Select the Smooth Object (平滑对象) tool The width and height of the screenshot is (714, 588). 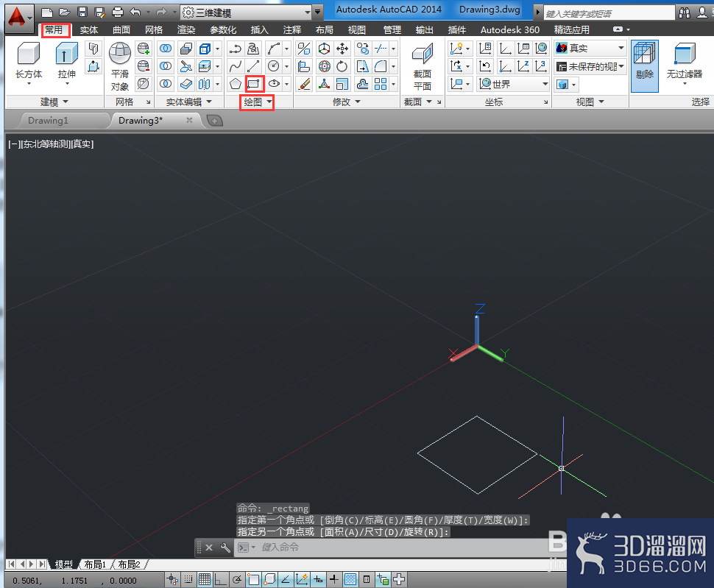[x=120, y=66]
